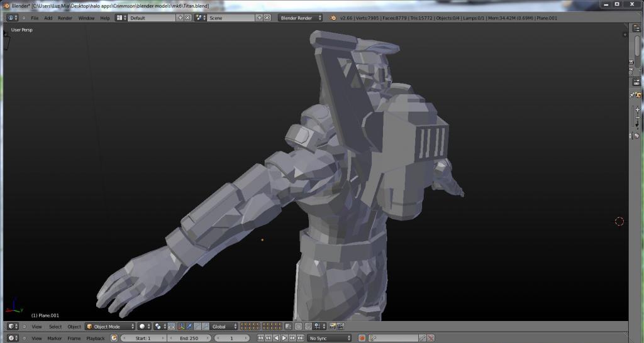
Task: Play the animation in reverse
Action: pos(276,338)
